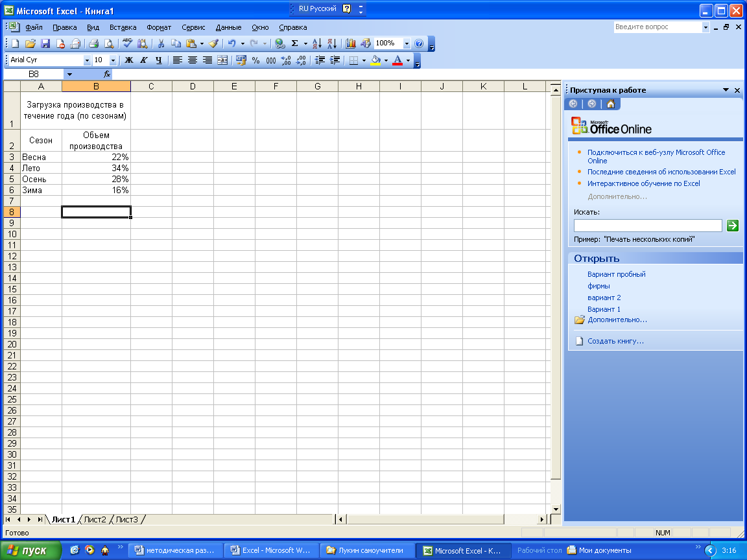Click Создать книгу link
This screenshot has width=747, height=560.
[615, 341]
